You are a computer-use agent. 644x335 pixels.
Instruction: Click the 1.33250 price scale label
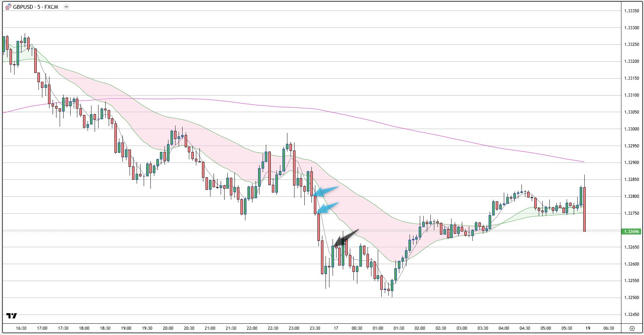point(632,44)
